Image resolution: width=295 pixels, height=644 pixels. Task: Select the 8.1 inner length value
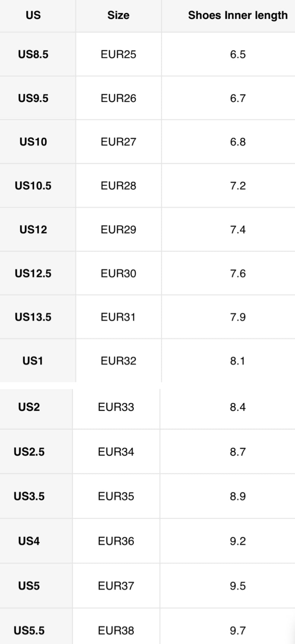pyautogui.click(x=237, y=361)
